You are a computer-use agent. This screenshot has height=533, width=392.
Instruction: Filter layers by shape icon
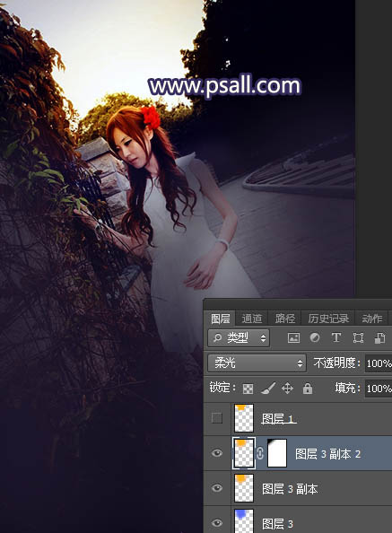point(359,337)
